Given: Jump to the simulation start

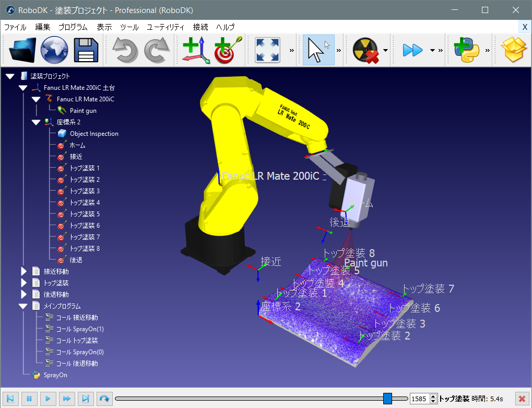Looking at the screenshot, I should point(10,399).
